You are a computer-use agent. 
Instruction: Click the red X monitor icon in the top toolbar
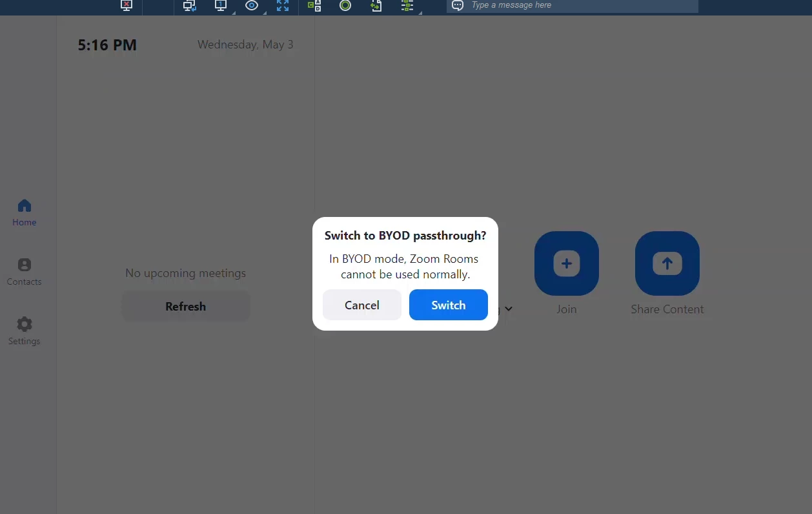[127, 5]
